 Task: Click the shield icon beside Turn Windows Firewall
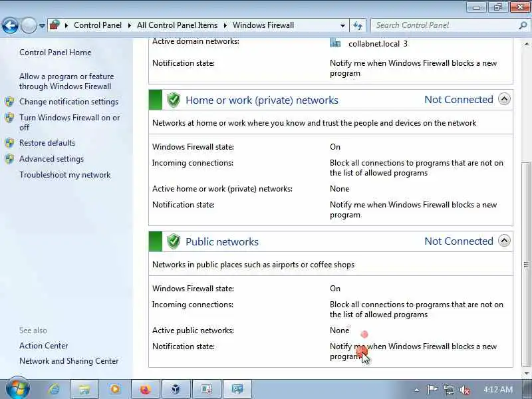(x=9, y=118)
